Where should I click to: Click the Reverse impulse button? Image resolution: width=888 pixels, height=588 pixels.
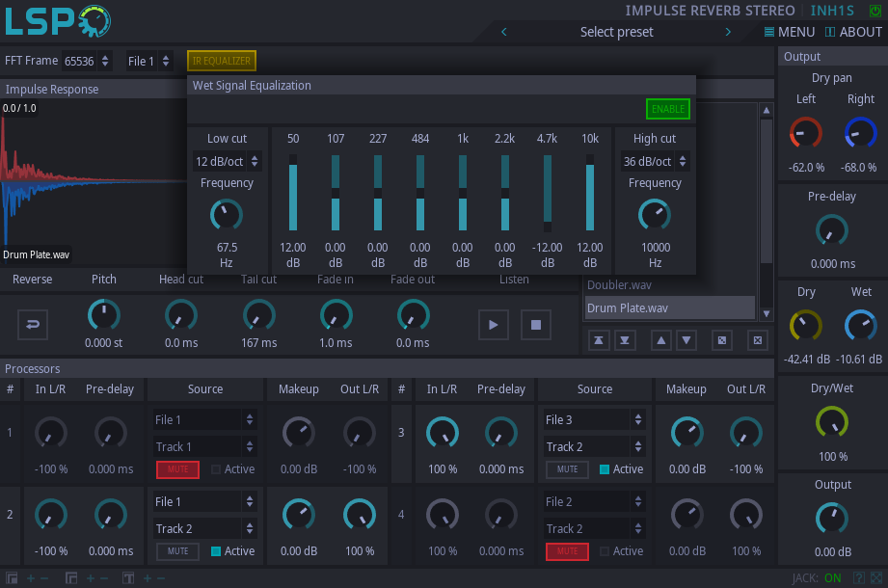(x=33, y=325)
